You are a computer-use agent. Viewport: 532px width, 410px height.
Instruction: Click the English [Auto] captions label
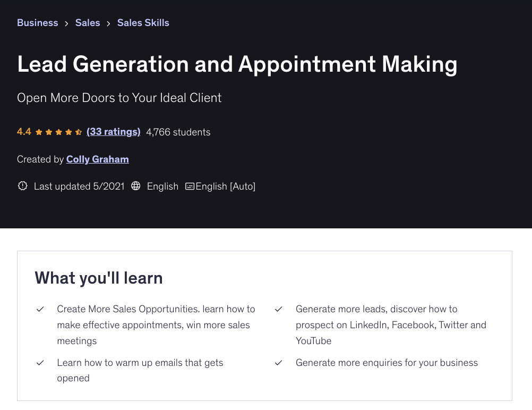pyautogui.click(x=225, y=186)
